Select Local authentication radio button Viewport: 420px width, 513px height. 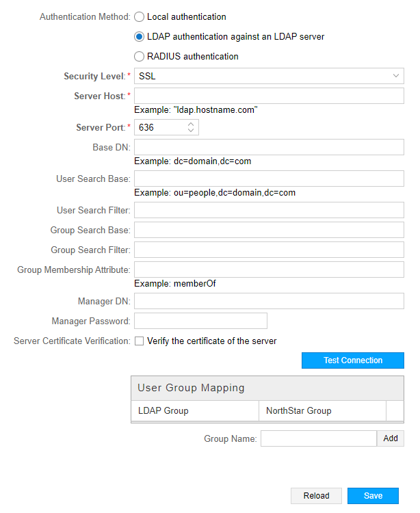point(139,16)
